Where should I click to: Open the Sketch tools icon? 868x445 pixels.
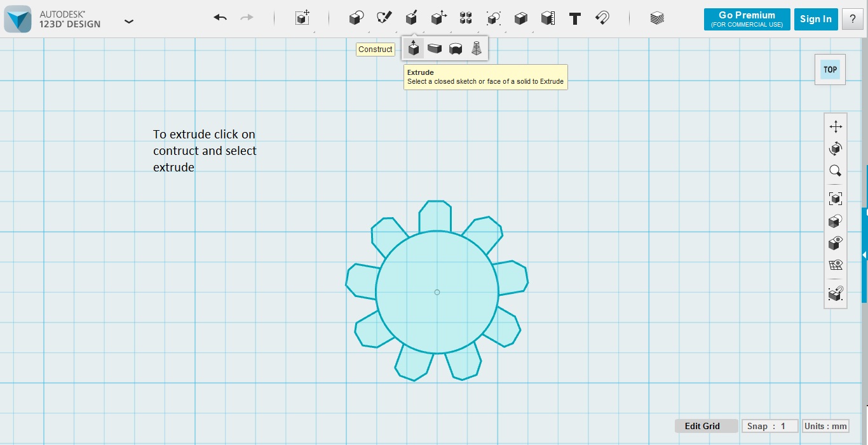point(384,18)
